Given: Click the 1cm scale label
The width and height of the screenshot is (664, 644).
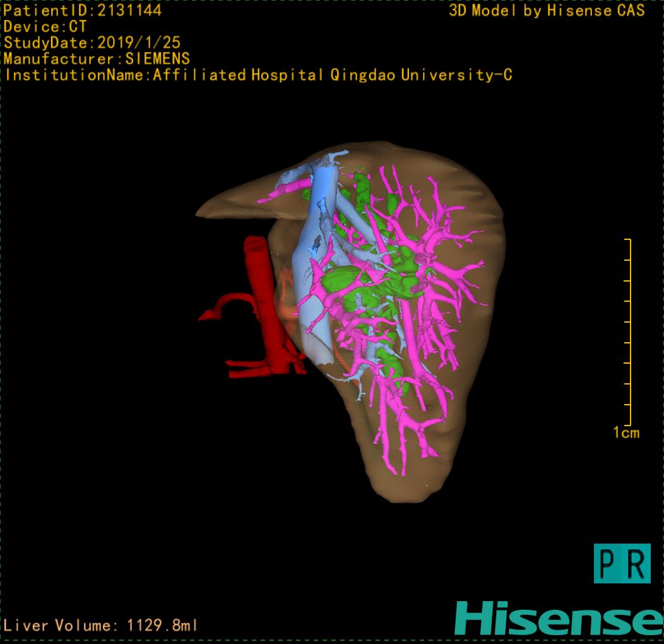Looking at the screenshot, I should click(x=626, y=433).
